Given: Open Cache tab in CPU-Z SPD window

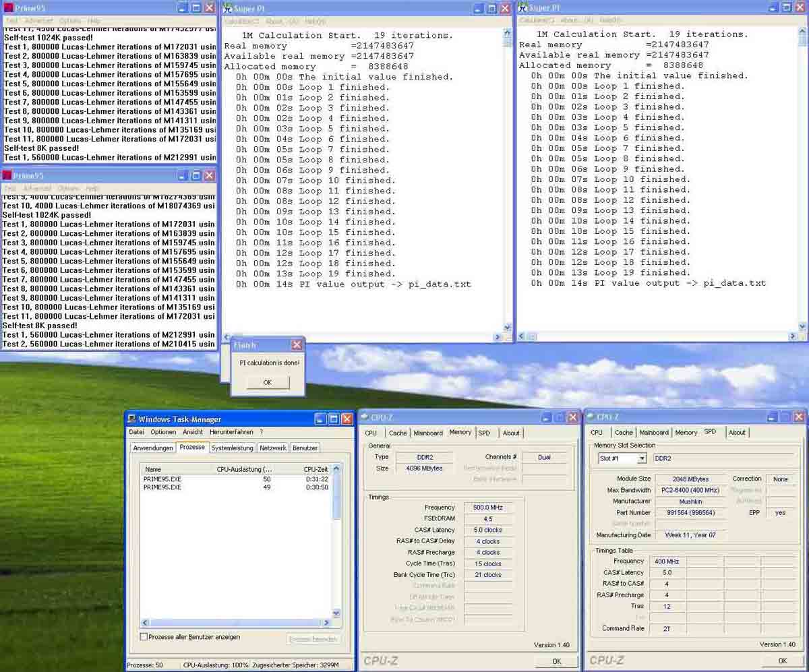Looking at the screenshot, I should pyautogui.click(x=624, y=432).
